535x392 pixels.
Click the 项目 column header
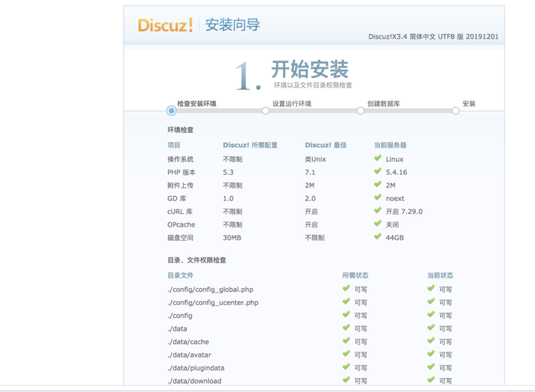coord(174,145)
